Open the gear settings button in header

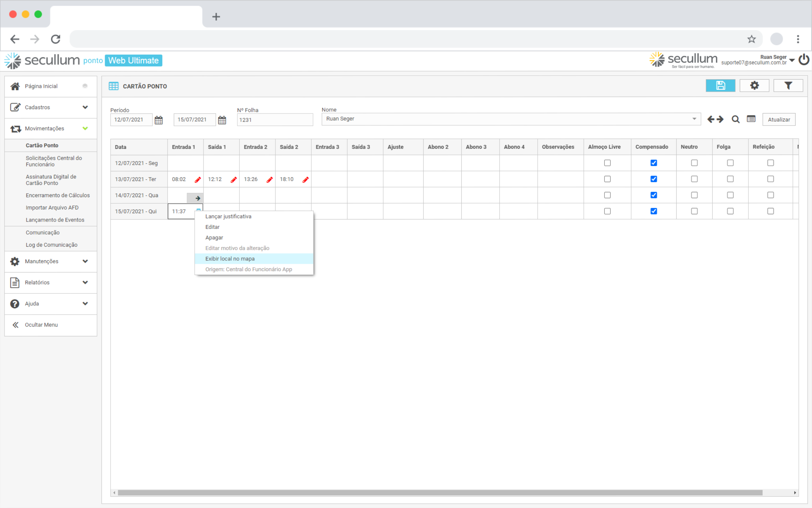tap(754, 86)
